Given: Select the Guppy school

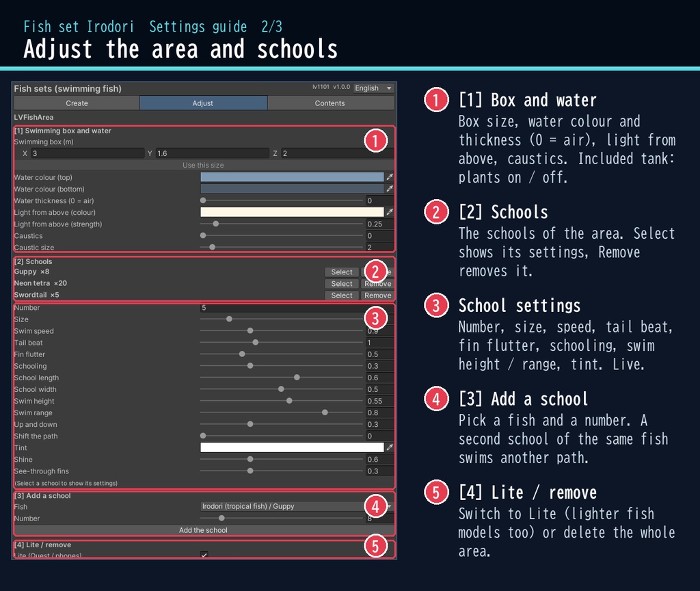Looking at the screenshot, I should pos(342,272).
